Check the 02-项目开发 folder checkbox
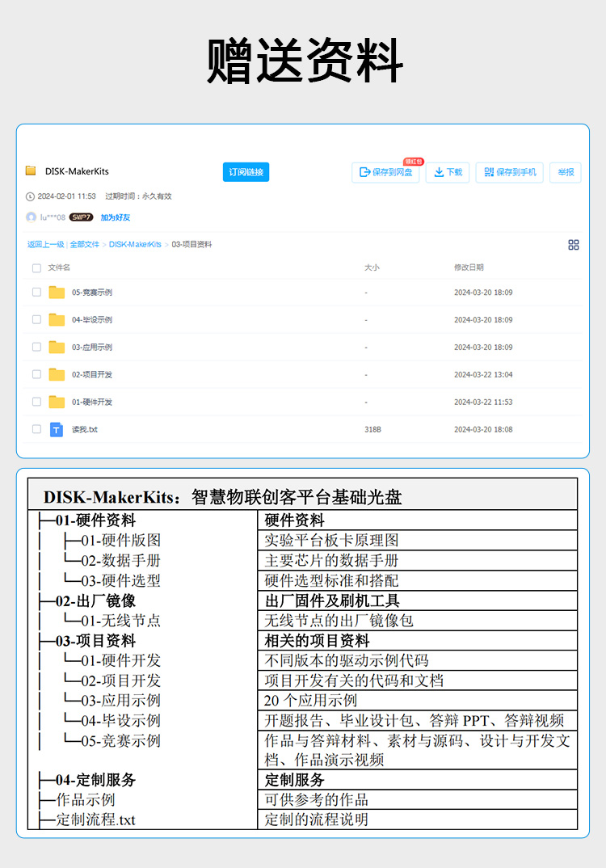 click(x=36, y=374)
